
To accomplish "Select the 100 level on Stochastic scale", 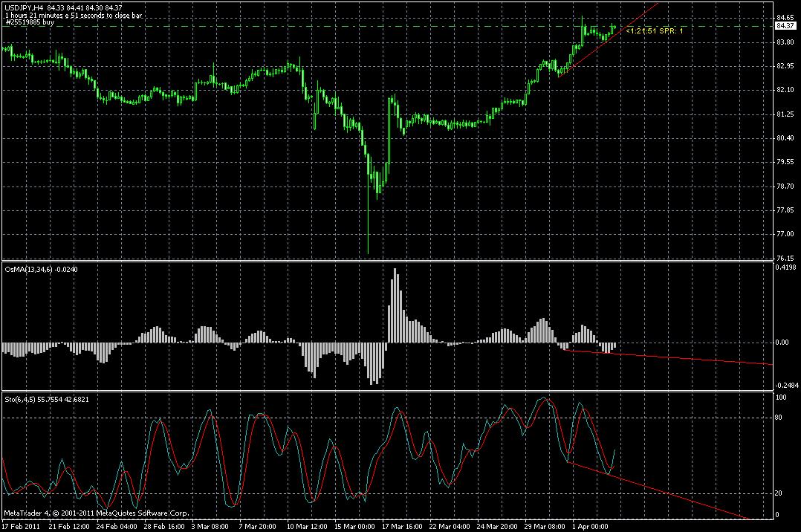I will point(781,397).
